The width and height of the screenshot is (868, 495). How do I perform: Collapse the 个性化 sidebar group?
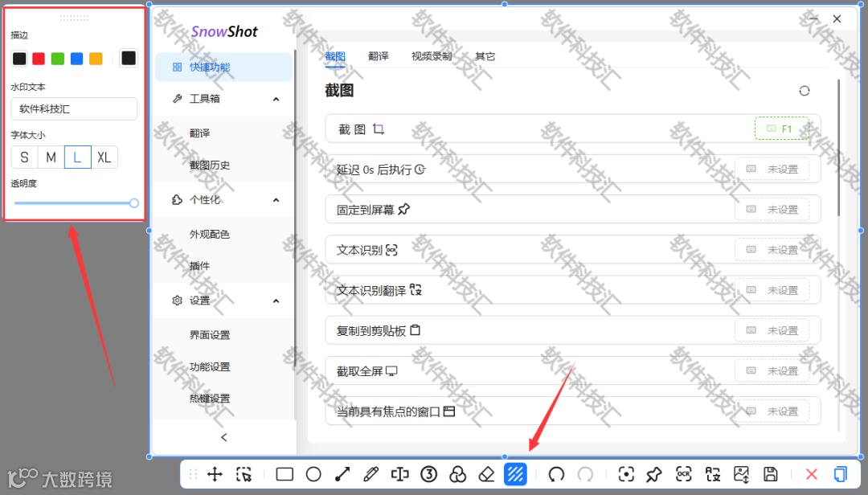(x=276, y=200)
